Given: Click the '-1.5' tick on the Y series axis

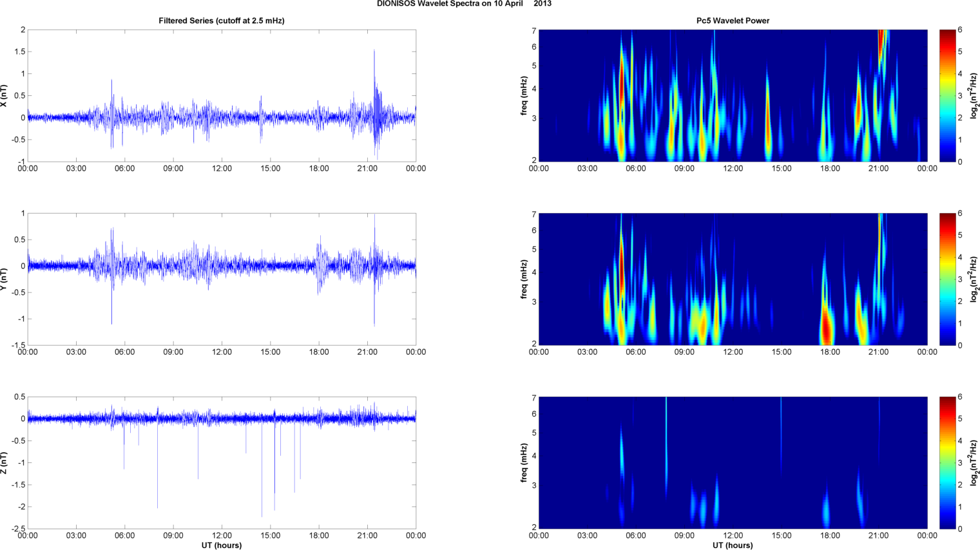Looking at the screenshot, I should click(x=17, y=345).
